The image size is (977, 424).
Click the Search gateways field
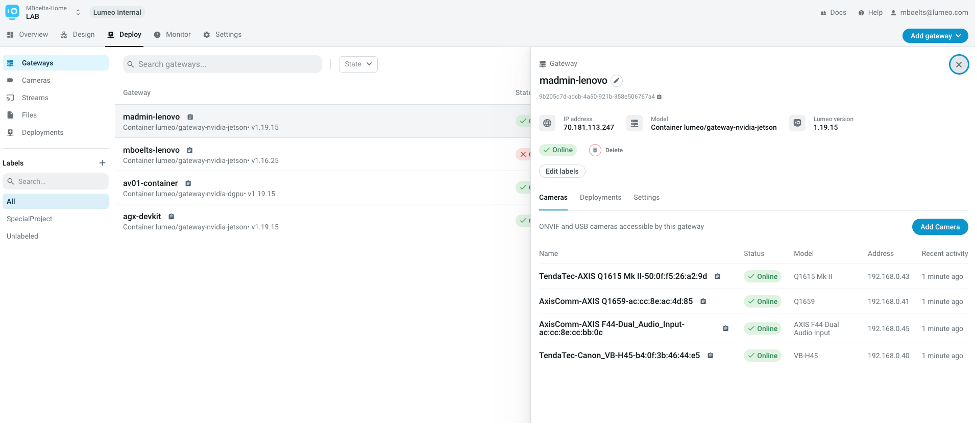tap(222, 64)
